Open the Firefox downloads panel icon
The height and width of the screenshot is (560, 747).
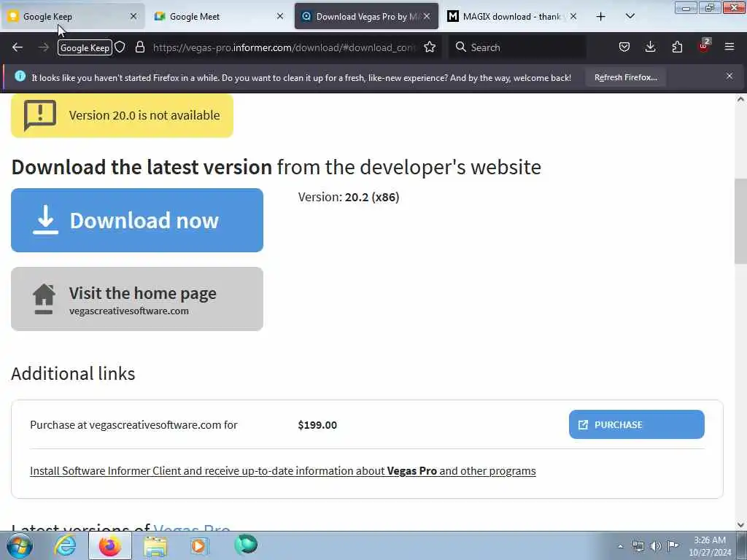pyautogui.click(x=650, y=47)
